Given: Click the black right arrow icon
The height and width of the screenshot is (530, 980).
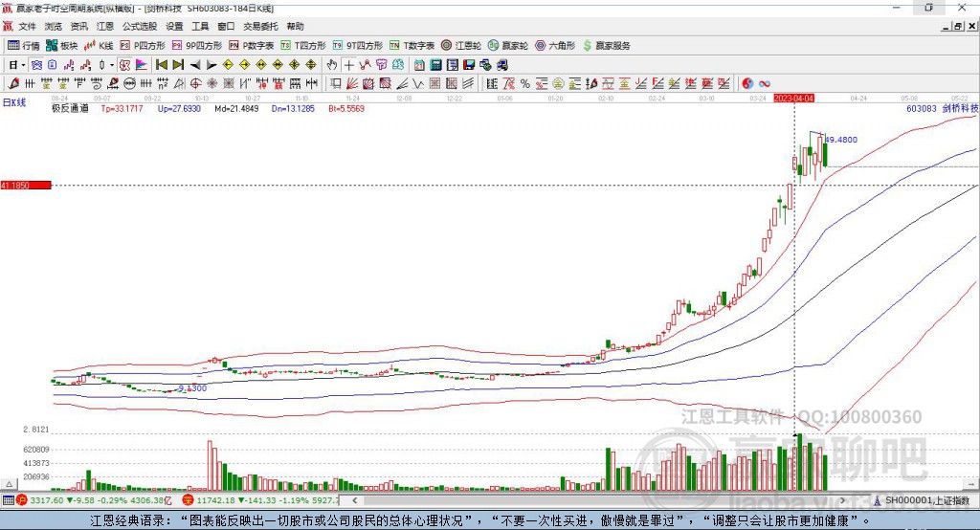Looking at the screenshot, I should click(212, 65).
